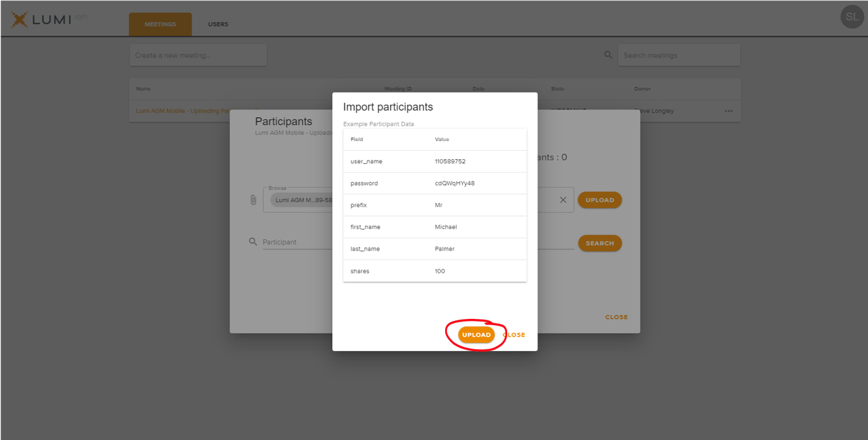Select the last_name field cell
Image resolution: width=868 pixels, height=440 pixels.
pos(365,249)
